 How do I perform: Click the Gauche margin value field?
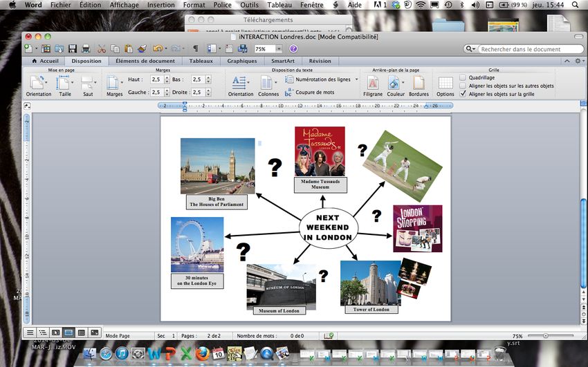[x=157, y=92]
